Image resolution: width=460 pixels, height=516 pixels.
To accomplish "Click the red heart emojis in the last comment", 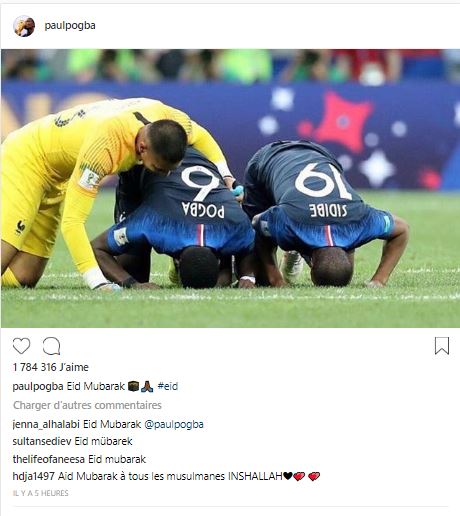I will (306, 476).
